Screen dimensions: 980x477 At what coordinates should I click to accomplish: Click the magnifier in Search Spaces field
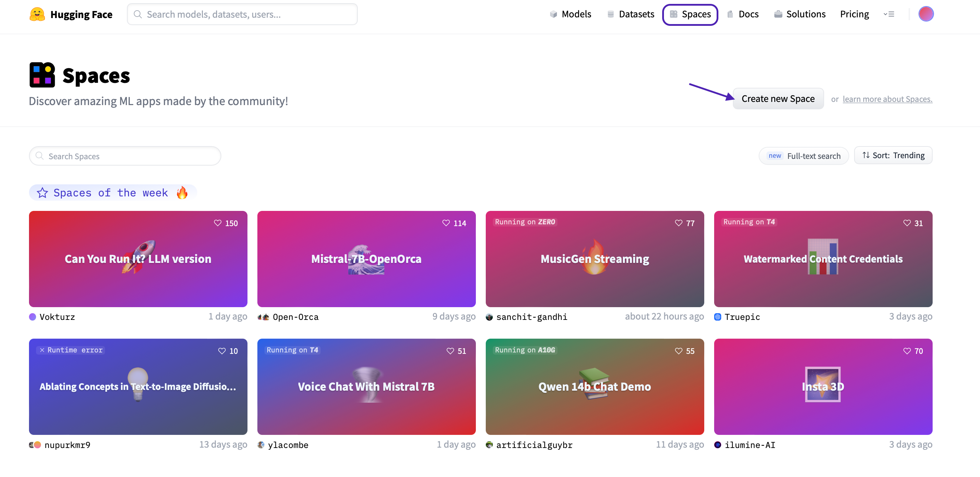[x=39, y=156]
